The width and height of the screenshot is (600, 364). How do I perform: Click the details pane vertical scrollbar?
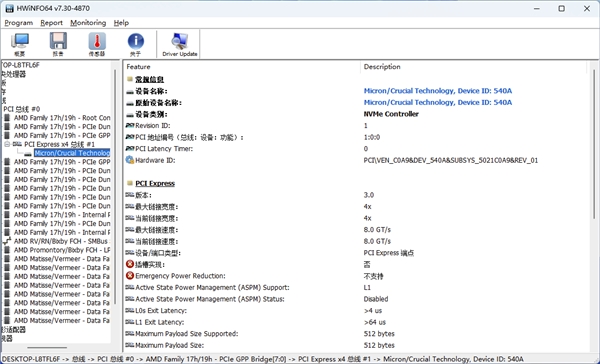point(593,144)
